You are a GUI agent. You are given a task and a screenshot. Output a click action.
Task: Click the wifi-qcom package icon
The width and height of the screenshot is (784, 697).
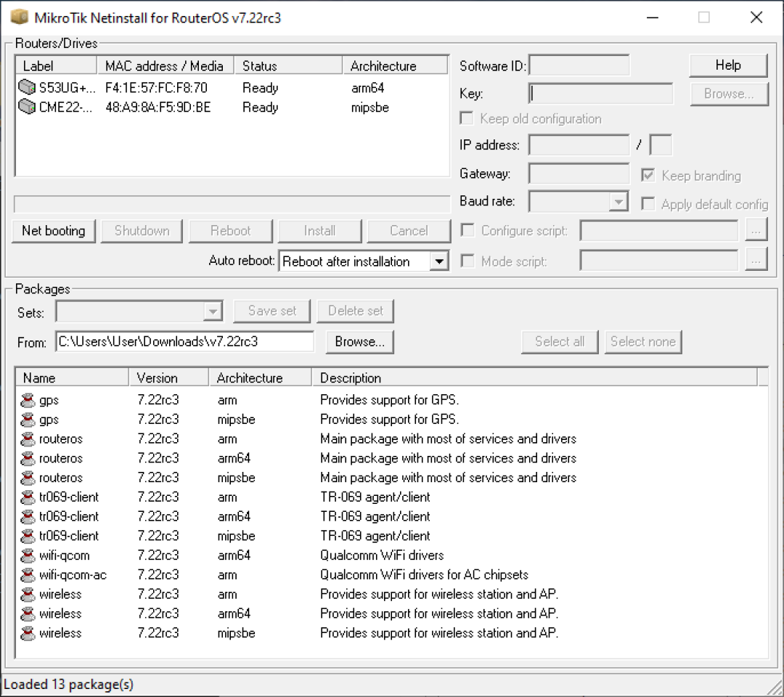point(28,555)
